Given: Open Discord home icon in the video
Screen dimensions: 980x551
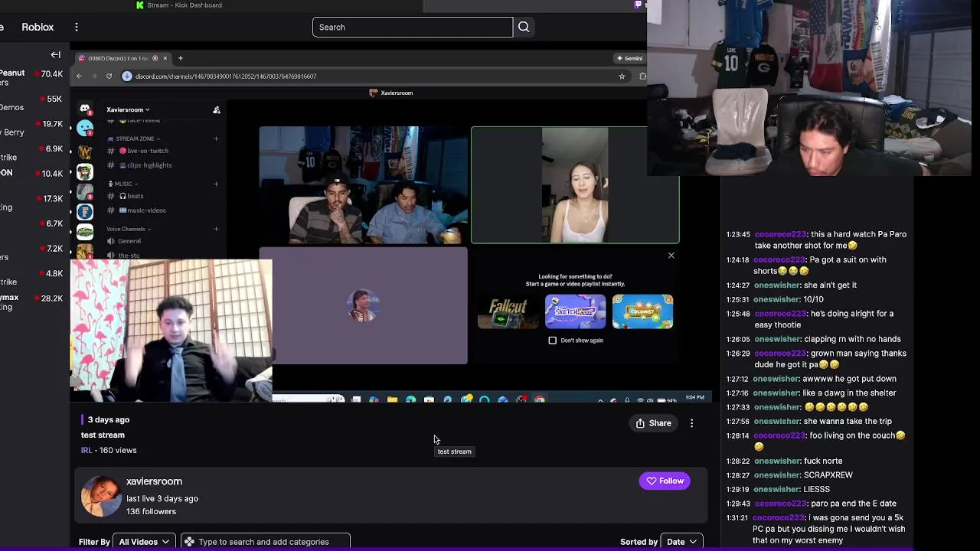Looking at the screenshot, I should pos(85,109).
